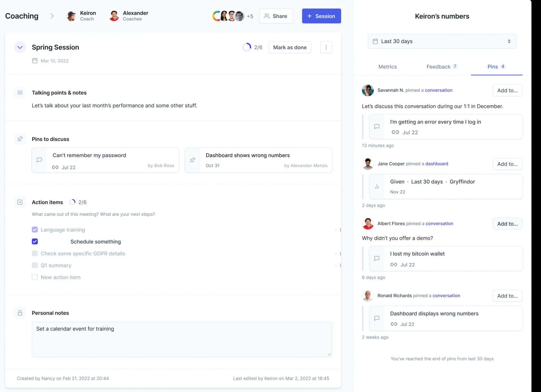
Task: Open the three-dot session options menu
Action: (x=326, y=47)
